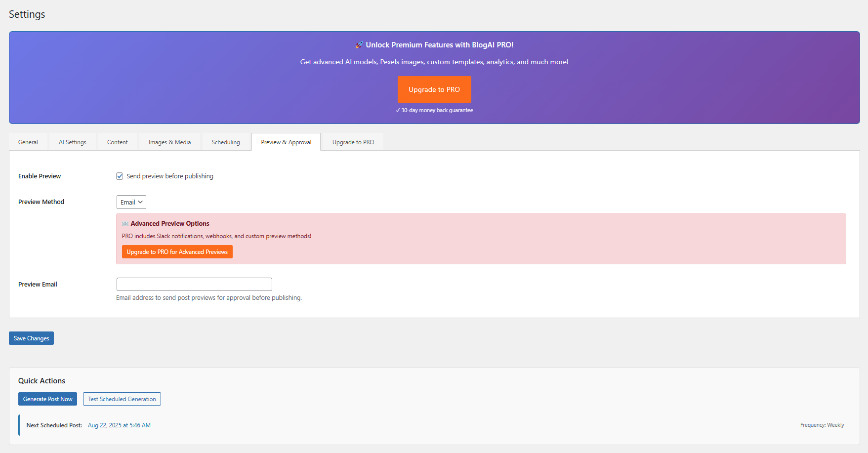Click the Preview Email input field
This screenshot has height=453, width=868.
coord(194,284)
